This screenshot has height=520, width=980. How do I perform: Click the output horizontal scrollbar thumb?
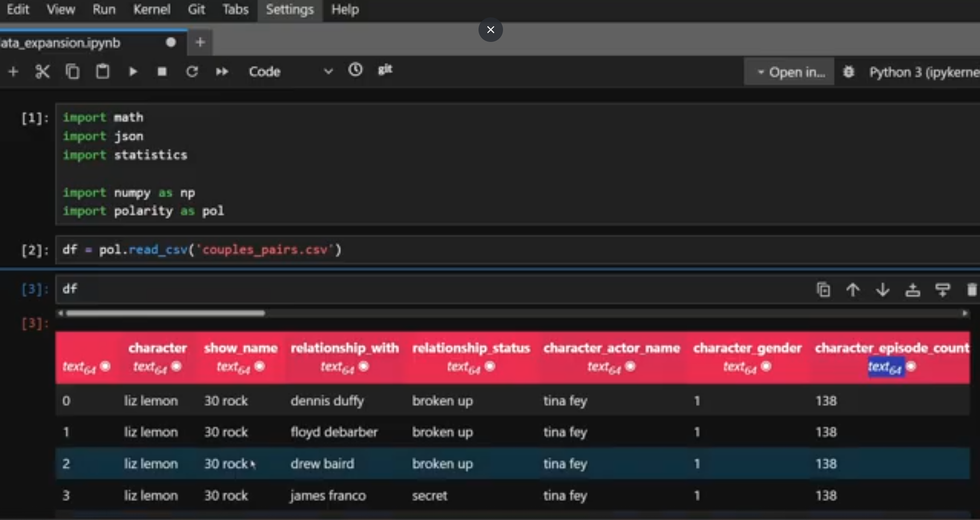pyautogui.click(x=165, y=313)
